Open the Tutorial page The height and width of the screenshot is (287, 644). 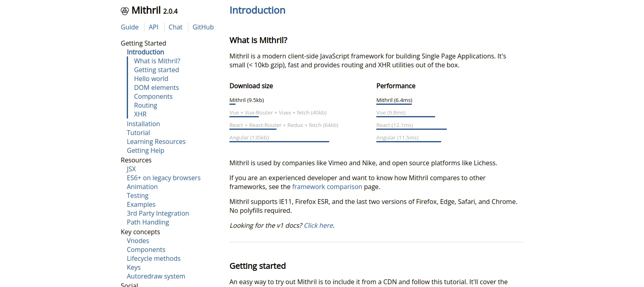pyautogui.click(x=138, y=133)
